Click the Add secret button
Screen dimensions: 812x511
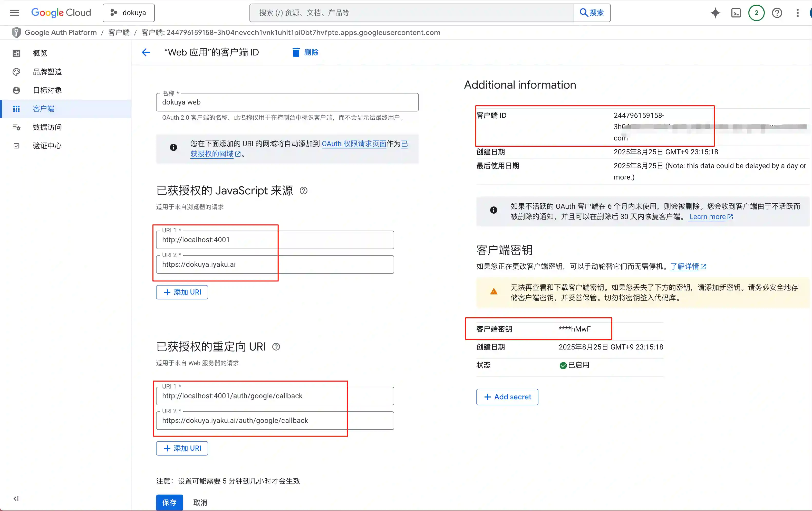(x=507, y=397)
